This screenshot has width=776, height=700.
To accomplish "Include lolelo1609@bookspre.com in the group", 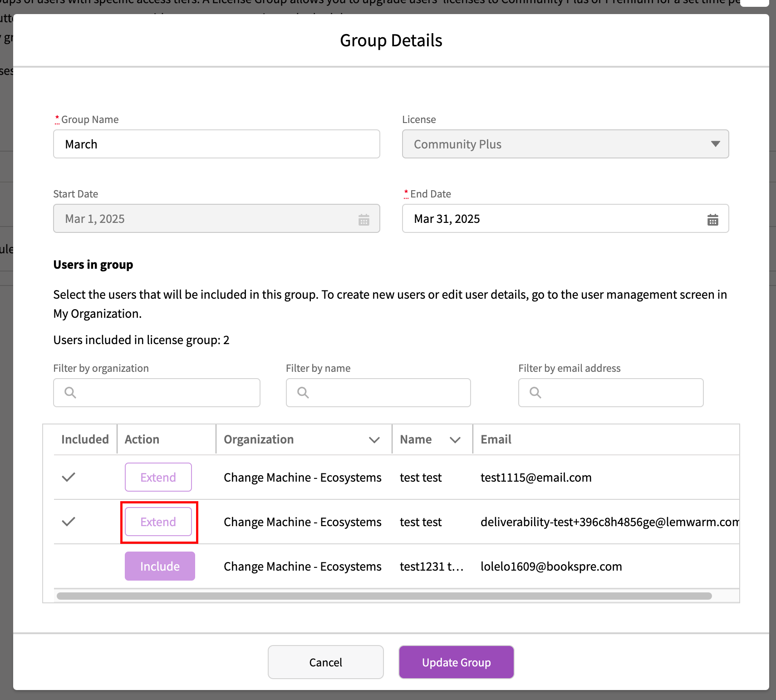I will 160,566.
